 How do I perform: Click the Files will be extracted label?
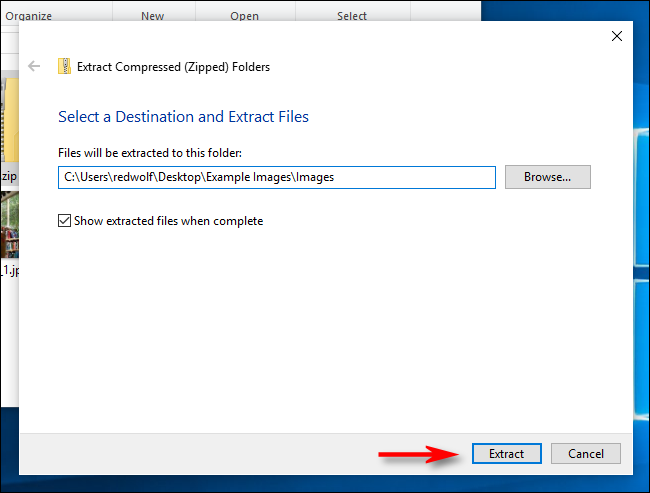(x=150, y=152)
